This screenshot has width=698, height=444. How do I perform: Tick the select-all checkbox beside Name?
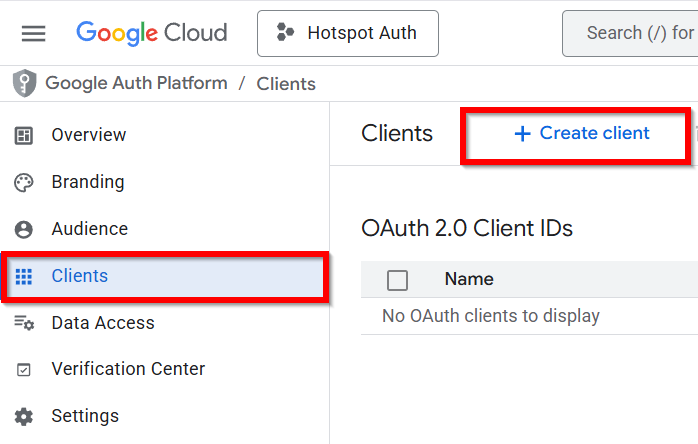point(397,280)
